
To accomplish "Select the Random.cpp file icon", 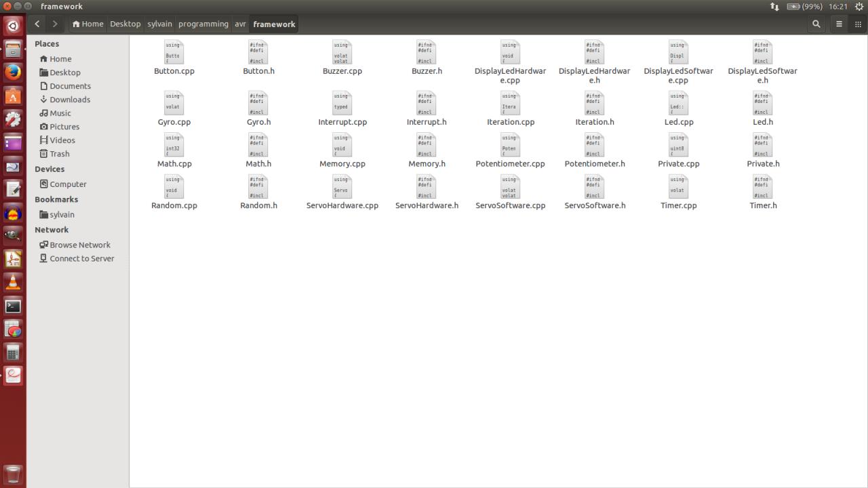I will click(174, 187).
